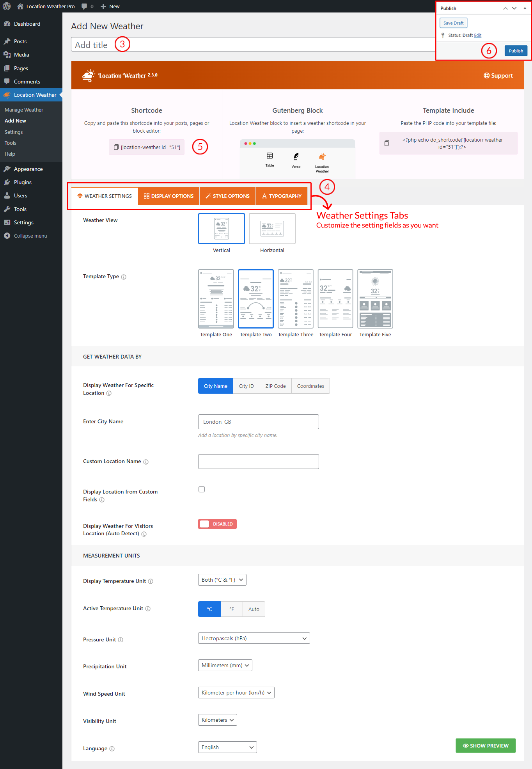This screenshot has width=532, height=769.
Task: Click the Enter City Name field
Action: pos(258,422)
